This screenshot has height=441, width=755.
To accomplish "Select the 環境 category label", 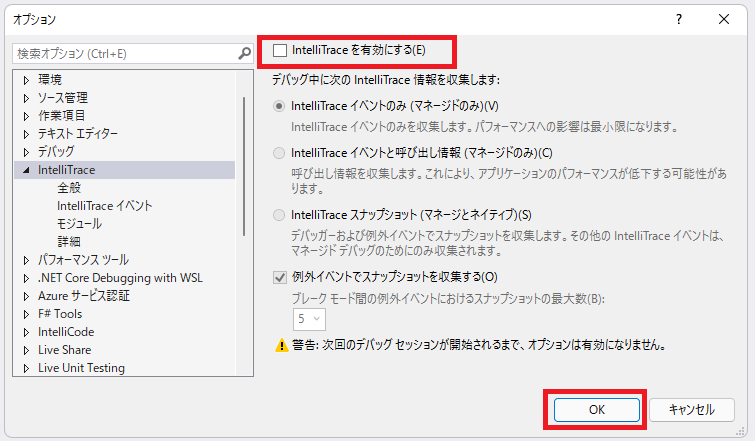I will [50, 80].
